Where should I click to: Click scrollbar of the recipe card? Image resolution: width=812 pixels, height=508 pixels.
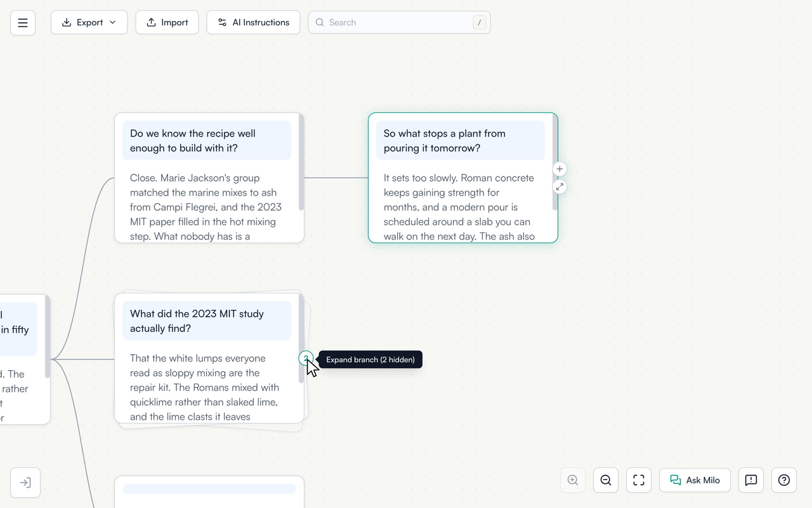[301, 163]
